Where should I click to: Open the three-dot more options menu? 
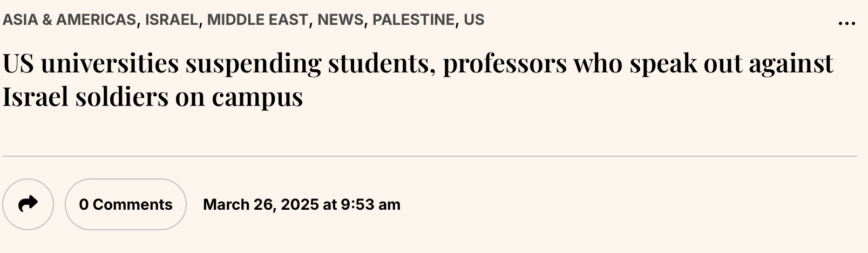847,23
